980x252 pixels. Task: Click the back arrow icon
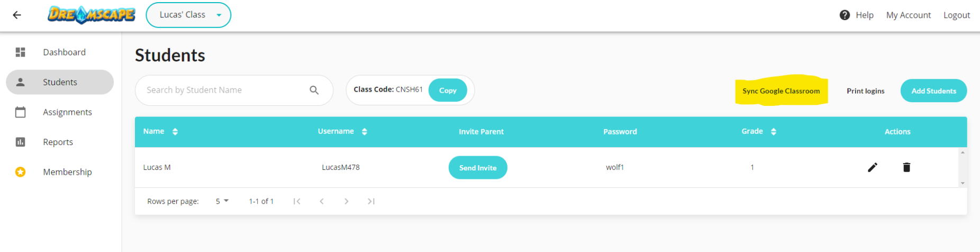pyautogui.click(x=17, y=15)
